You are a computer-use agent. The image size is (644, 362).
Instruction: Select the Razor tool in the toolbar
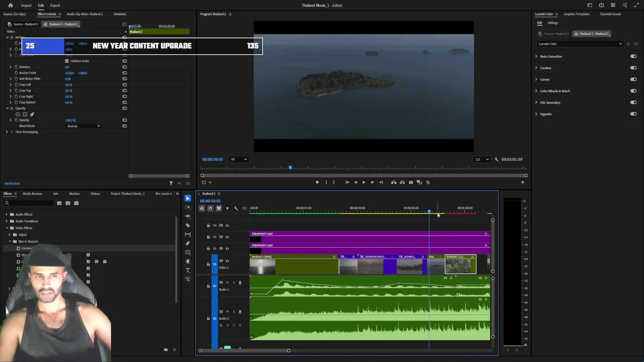(x=188, y=225)
